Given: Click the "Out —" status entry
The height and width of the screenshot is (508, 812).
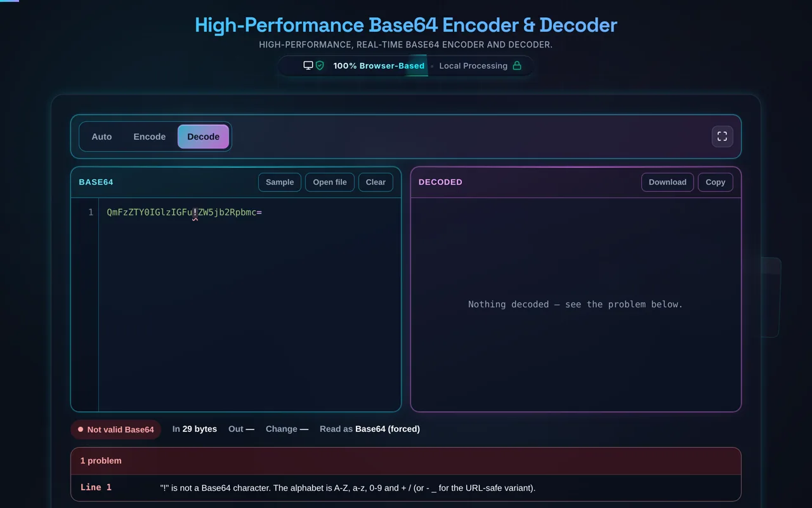Looking at the screenshot, I should pyautogui.click(x=241, y=429).
